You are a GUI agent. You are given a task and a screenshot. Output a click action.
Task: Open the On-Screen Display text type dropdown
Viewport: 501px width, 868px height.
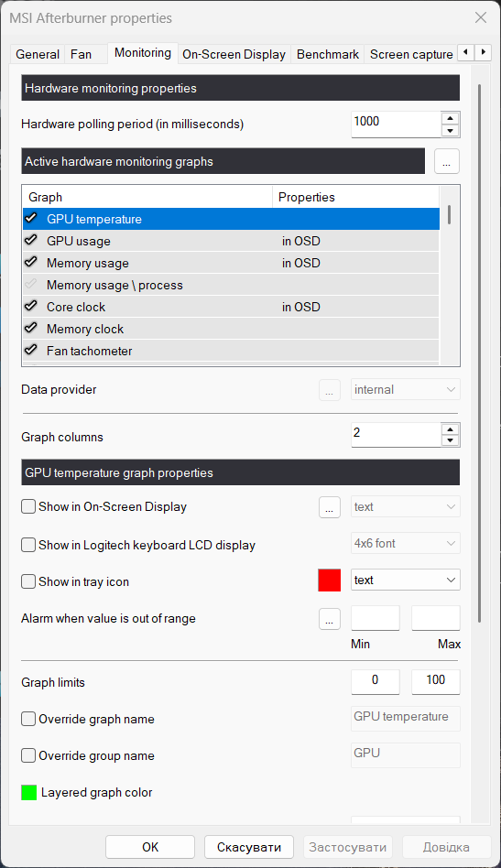click(x=405, y=506)
